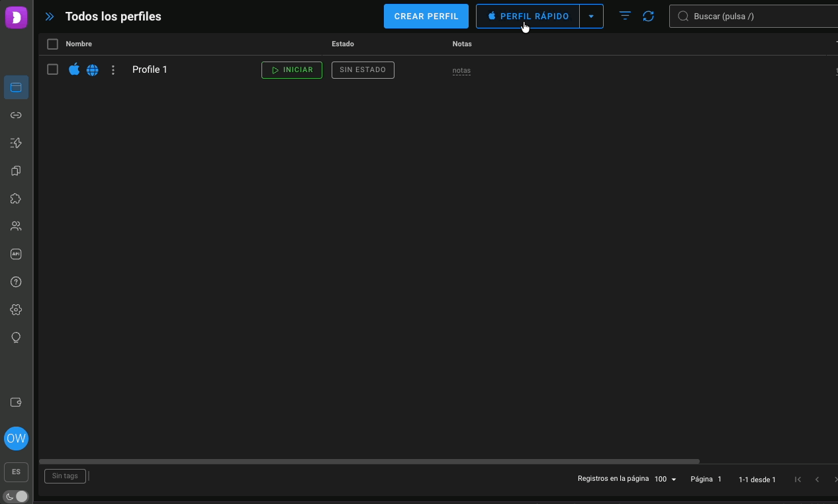Edit the notas field for Profile 1
Viewport: 838px width, 504px height.
click(461, 70)
